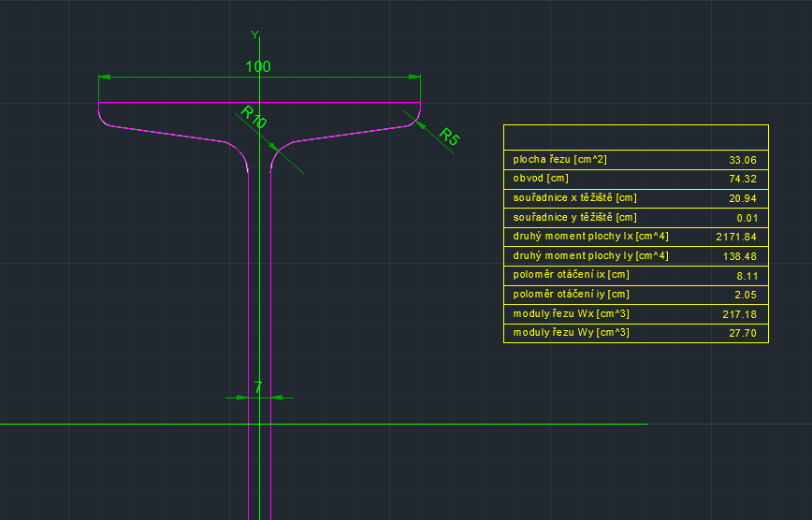Image resolution: width=812 pixels, height=520 pixels.
Task: Select the 20.94 centroid x value
Action: tap(742, 199)
